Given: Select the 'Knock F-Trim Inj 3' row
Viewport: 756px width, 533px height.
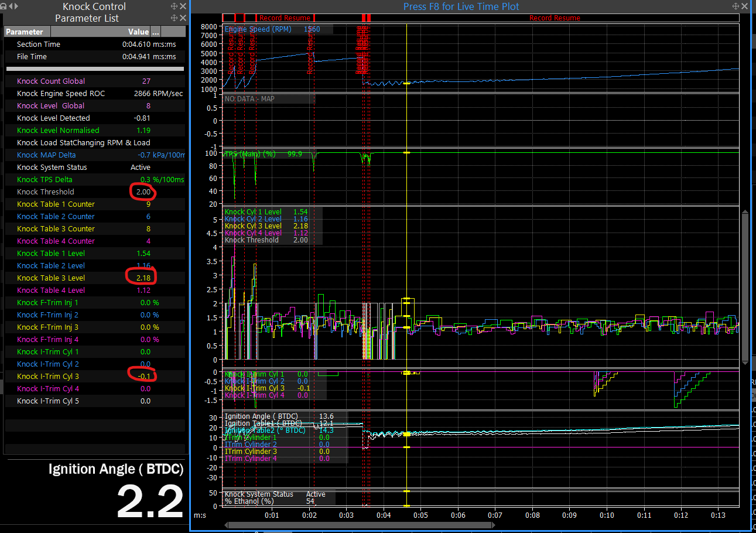Looking at the screenshot, I should (x=95, y=327).
